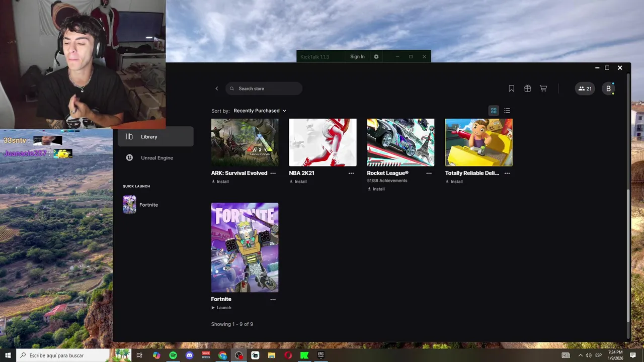
Task: Click the Search store field
Action: click(x=264, y=88)
